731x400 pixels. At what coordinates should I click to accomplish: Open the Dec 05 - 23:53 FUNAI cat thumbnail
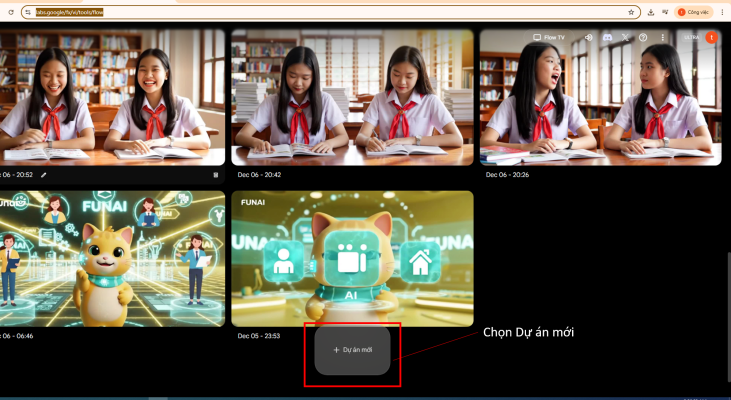[x=352, y=258]
